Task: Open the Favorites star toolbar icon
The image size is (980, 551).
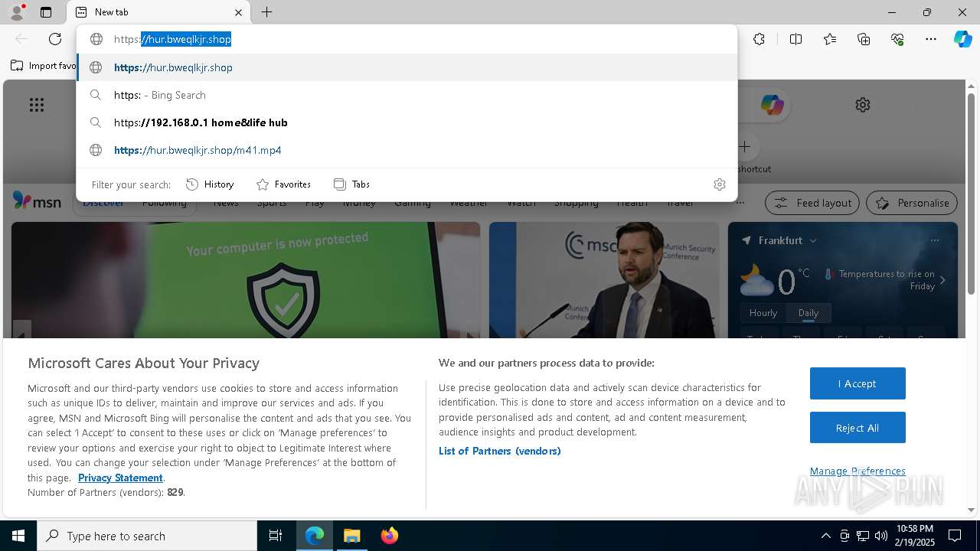Action: [830, 39]
